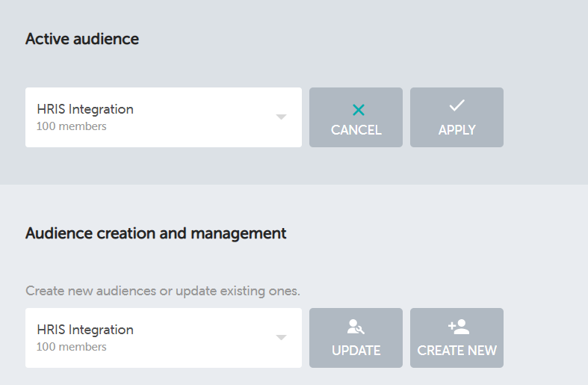The image size is (588, 385).
Task: Open the Active audience HRIS Integration selector
Action: click(163, 117)
